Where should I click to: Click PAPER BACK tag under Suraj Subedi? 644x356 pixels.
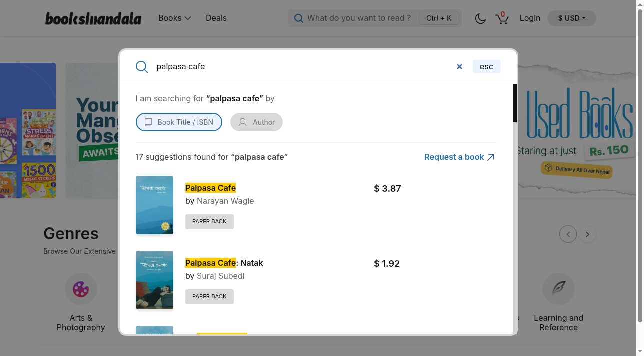click(x=209, y=296)
